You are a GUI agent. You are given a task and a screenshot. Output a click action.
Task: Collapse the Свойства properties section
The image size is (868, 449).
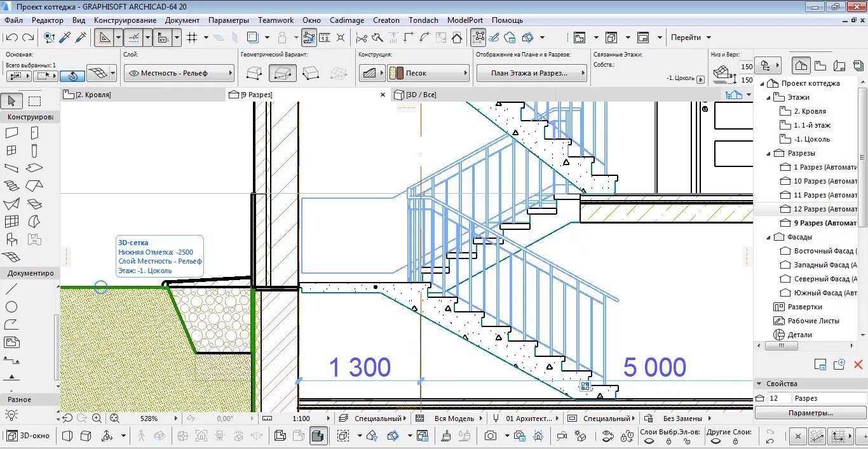[x=759, y=384]
